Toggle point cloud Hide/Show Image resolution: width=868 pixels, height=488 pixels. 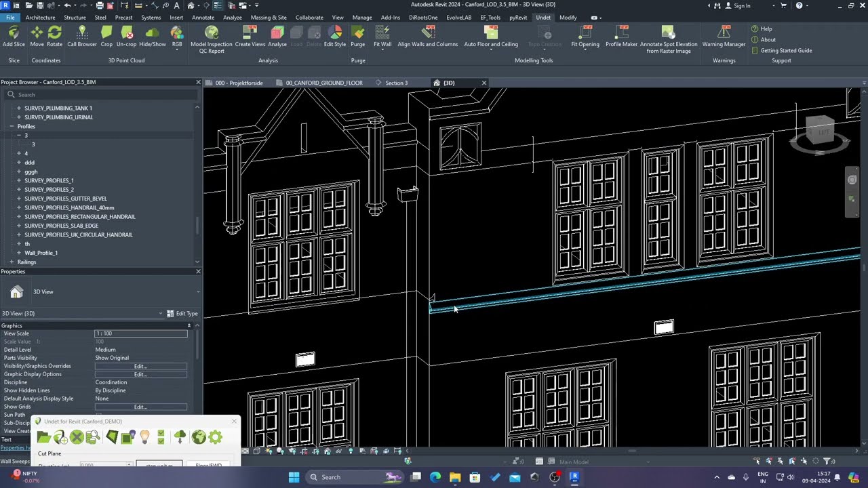pyautogui.click(x=153, y=37)
